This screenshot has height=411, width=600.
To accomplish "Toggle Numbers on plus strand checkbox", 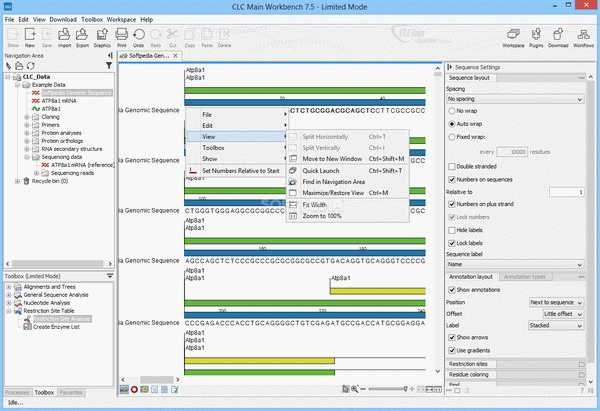I will [452, 204].
